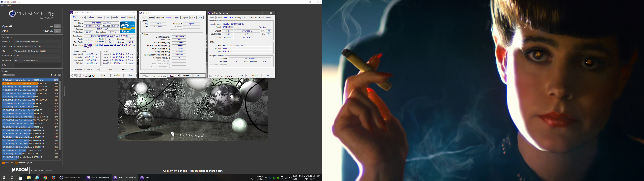Click Close button in middle CPU-Z Memory window

point(199,76)
